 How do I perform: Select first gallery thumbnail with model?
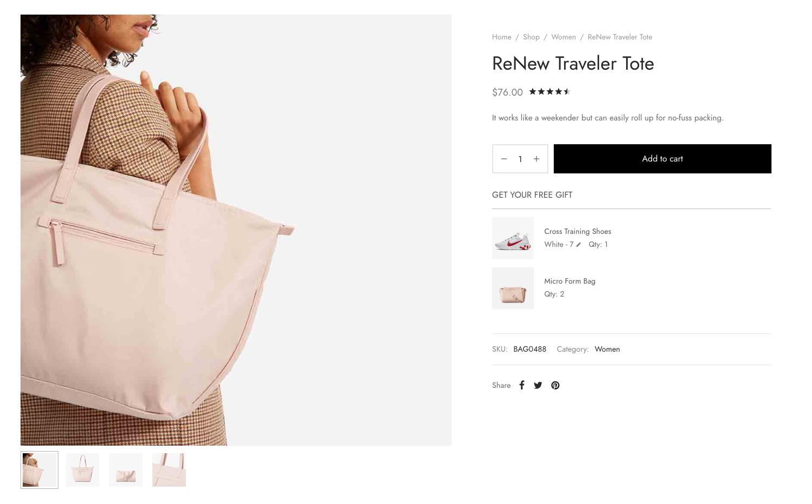(39, 470)
